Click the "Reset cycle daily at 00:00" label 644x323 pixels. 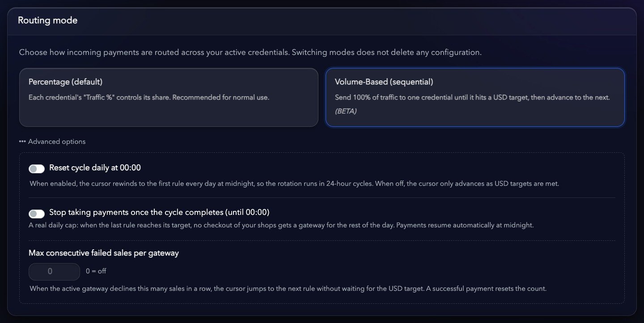click(95, 168)
